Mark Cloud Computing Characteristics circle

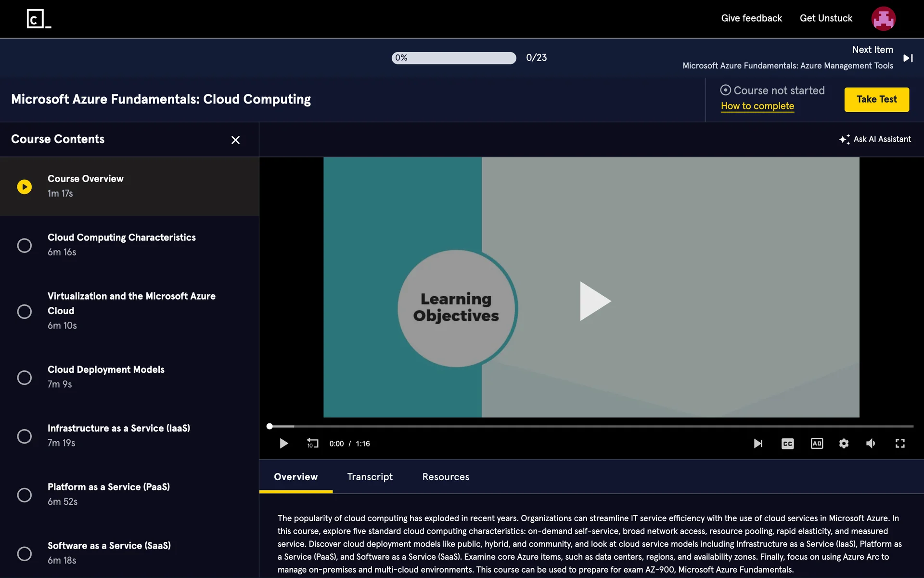click(25, 246)
